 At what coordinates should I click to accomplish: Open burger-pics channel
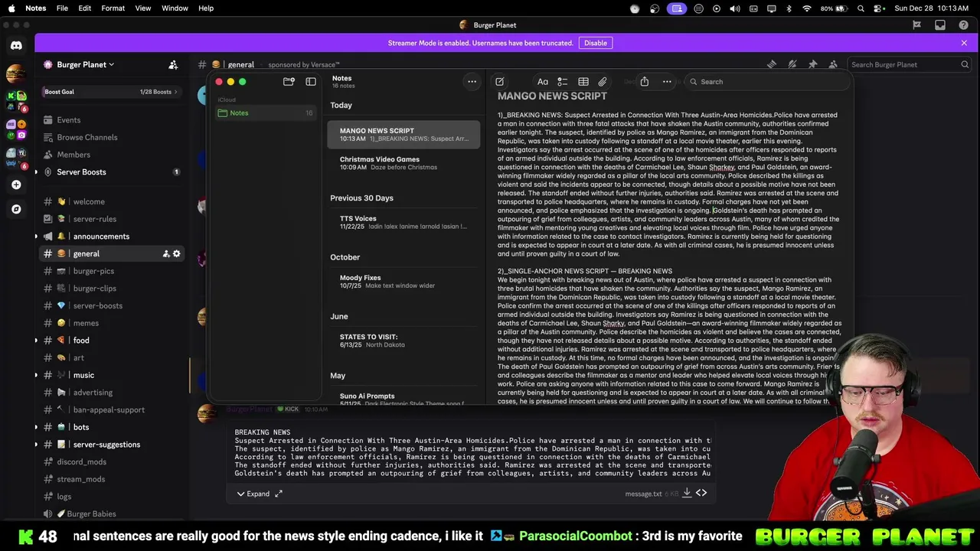[111, 271]
